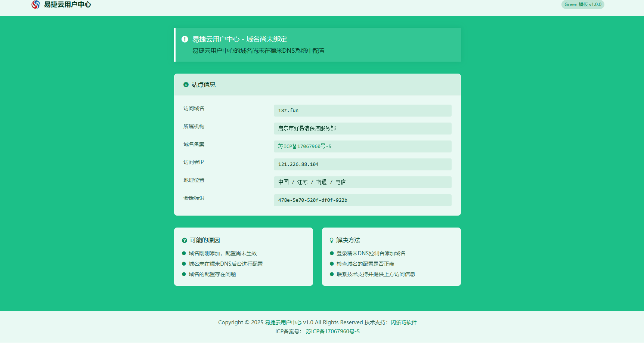The height and width of the screenshot is (343, 644).
Task: Select the 访问域名 field showing 18z.fun
Action: click(362, 110)
